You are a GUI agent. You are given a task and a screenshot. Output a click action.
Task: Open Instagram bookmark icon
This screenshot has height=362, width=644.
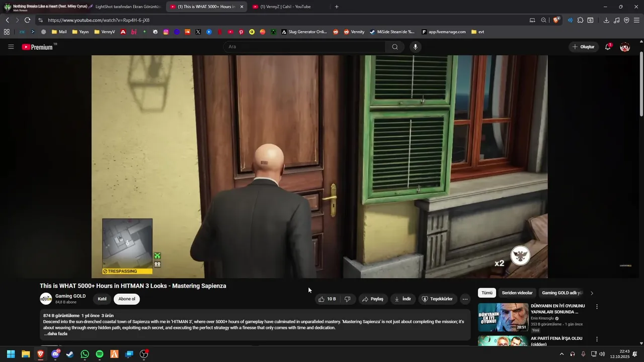pos(166,32)
